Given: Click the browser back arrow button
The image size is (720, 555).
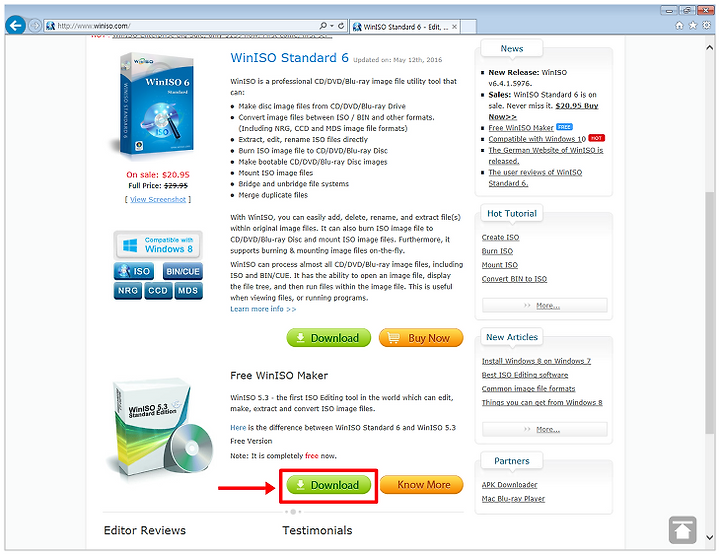Looking at the screenshot, I should [x=16, y=26].
